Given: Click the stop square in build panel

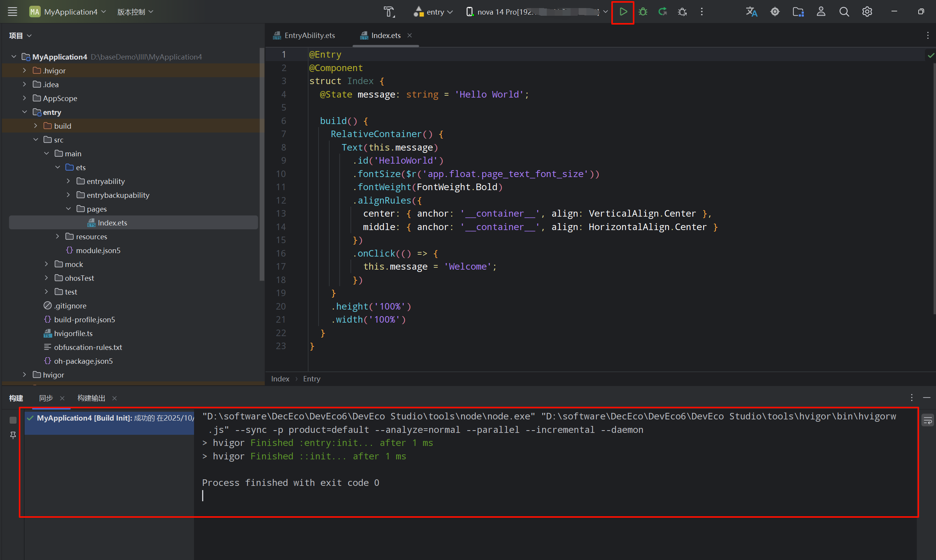Looking at the screenshot, I should [x=13, y=420].
